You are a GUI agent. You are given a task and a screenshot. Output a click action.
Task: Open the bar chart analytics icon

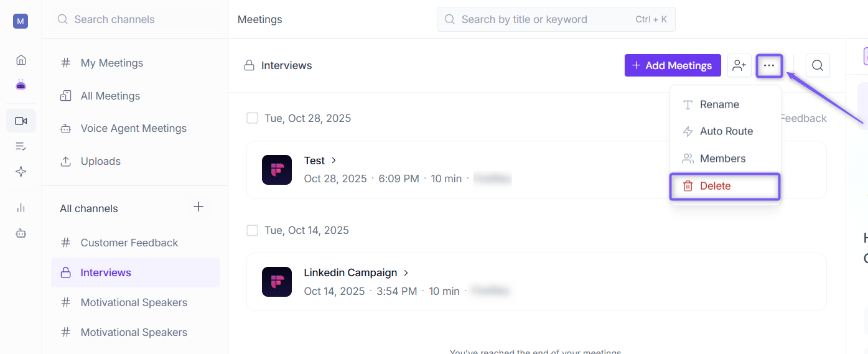point(21,208)
